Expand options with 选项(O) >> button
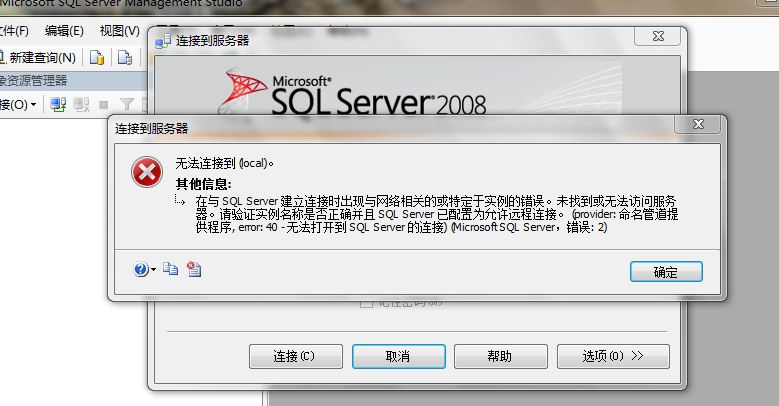This screenshot has width=779, height=406. [613, 356]
